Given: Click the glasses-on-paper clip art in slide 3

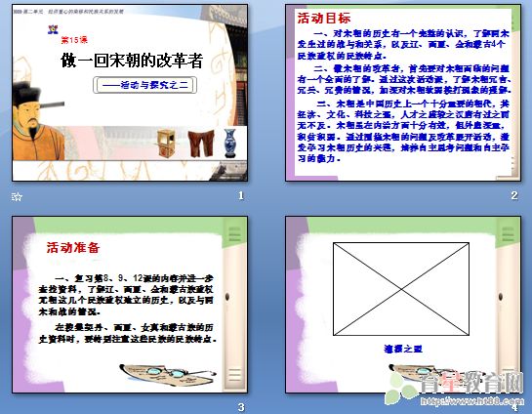Looking at the screenshot, I should 168,375.
